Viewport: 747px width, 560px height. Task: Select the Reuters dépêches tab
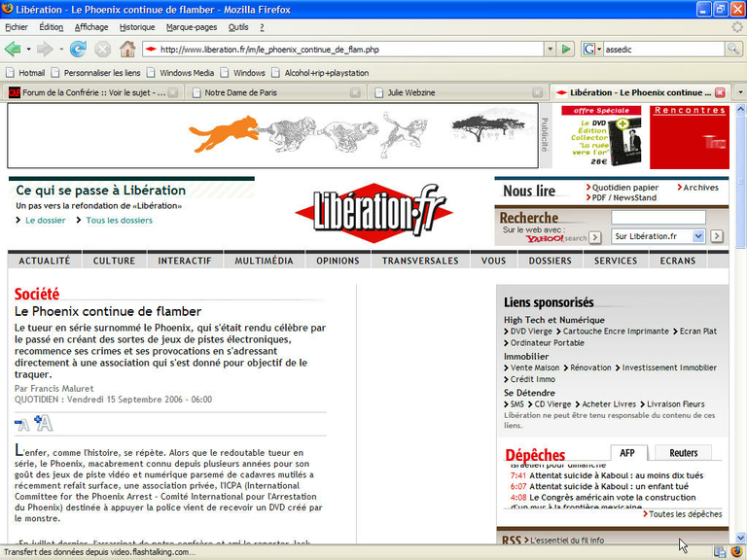683,453
